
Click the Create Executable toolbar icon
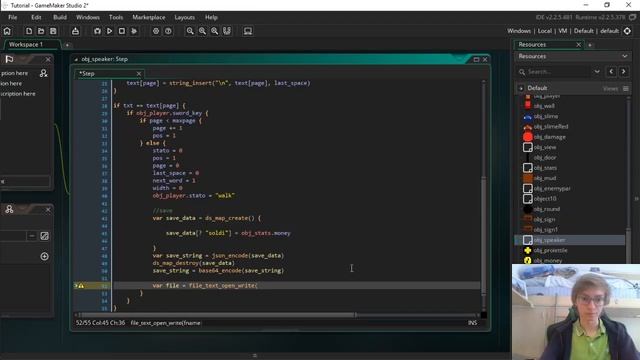point(75,31)
